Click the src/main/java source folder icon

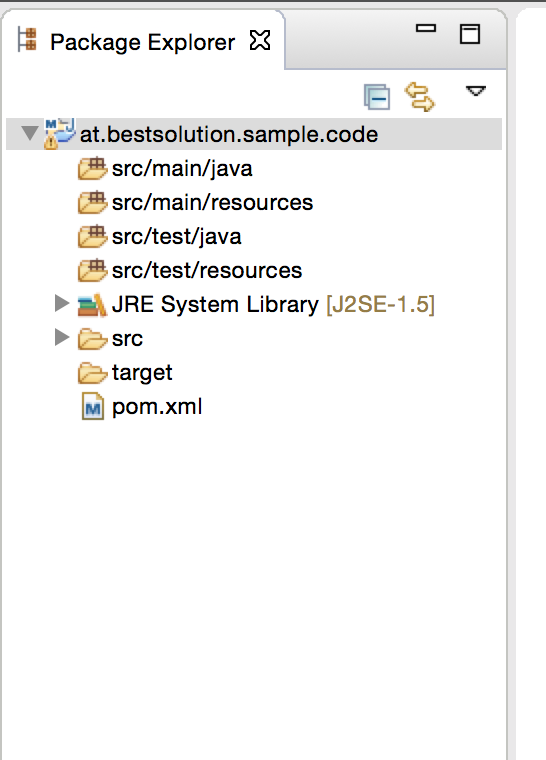pos(92,168)
